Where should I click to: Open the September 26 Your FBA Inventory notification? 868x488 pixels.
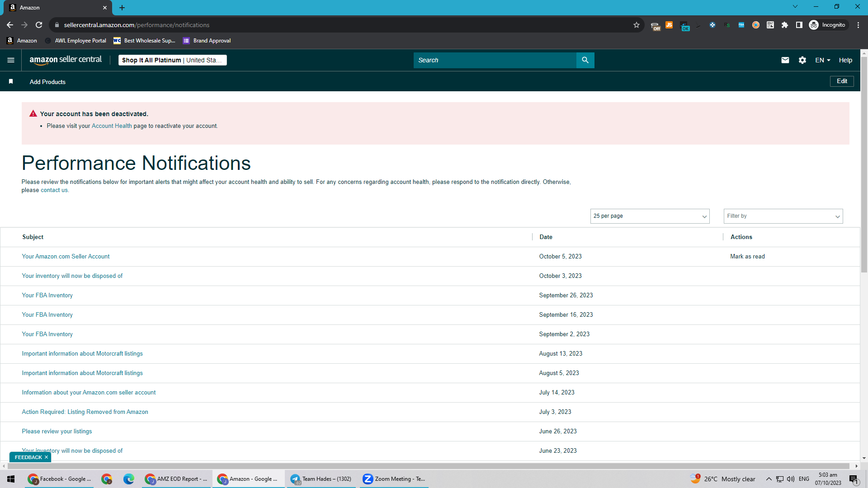click(x=47, y=295)
